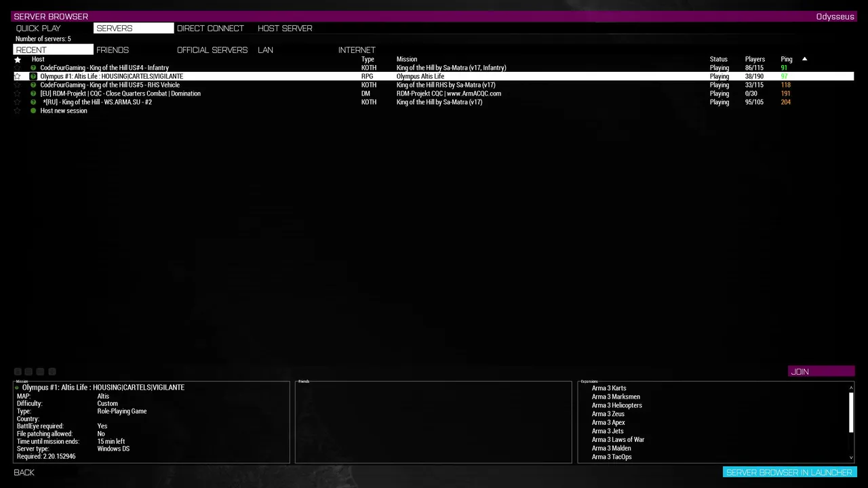Select the Recent server filter tab

point(53,50)
